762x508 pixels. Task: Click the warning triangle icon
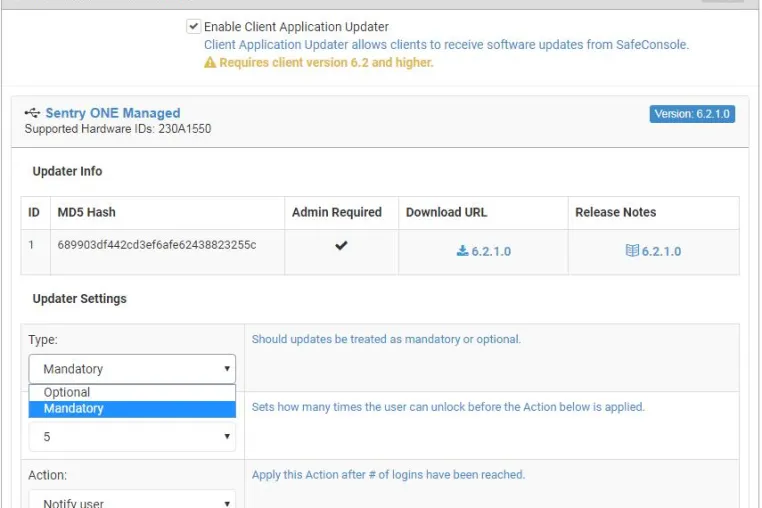click(210, 63)
